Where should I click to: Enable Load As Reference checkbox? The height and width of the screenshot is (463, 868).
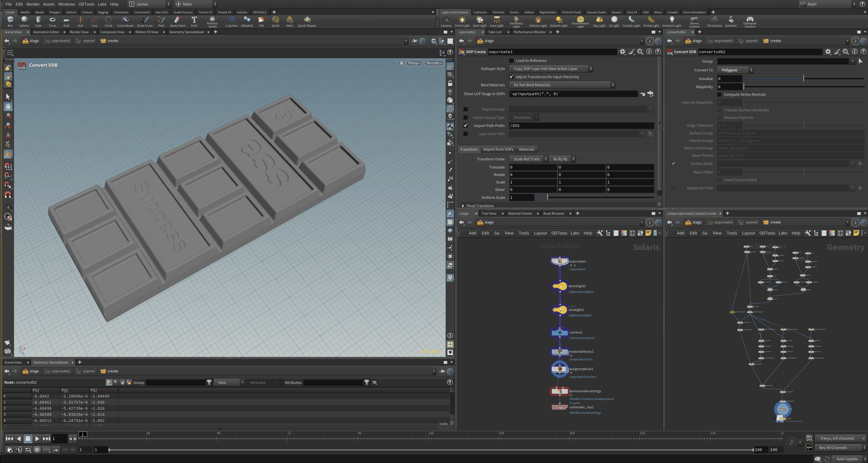tap(511, 61)
